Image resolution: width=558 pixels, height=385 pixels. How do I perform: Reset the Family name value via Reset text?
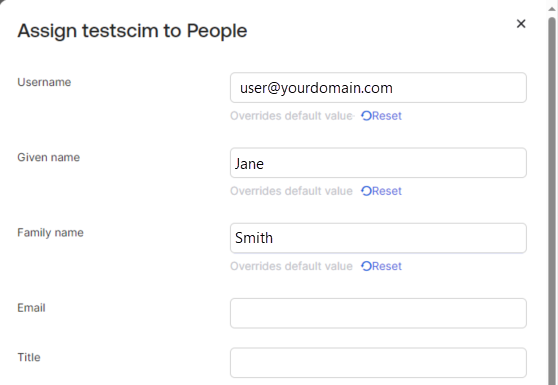point(386,266)
